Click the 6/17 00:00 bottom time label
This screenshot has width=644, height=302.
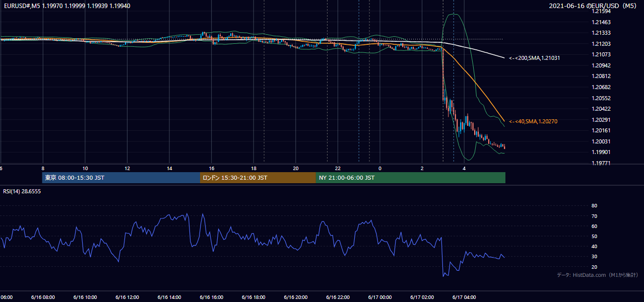(x=380, y=297)
